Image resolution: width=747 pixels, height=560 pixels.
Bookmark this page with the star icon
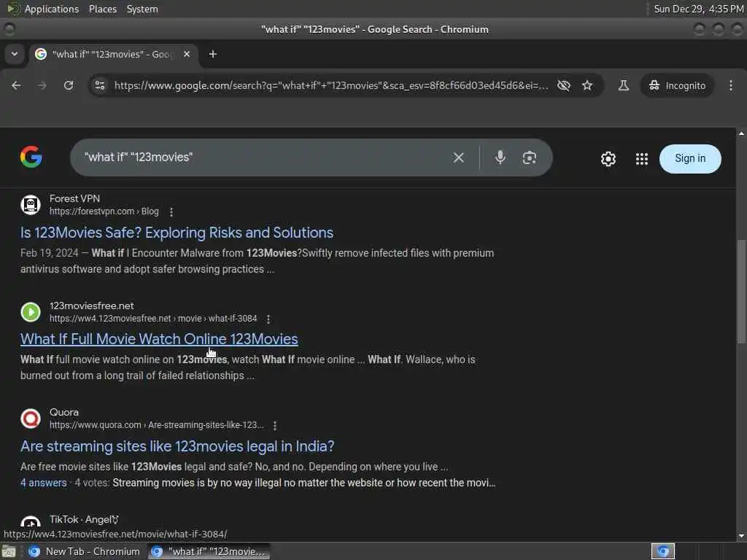[587, 86]
